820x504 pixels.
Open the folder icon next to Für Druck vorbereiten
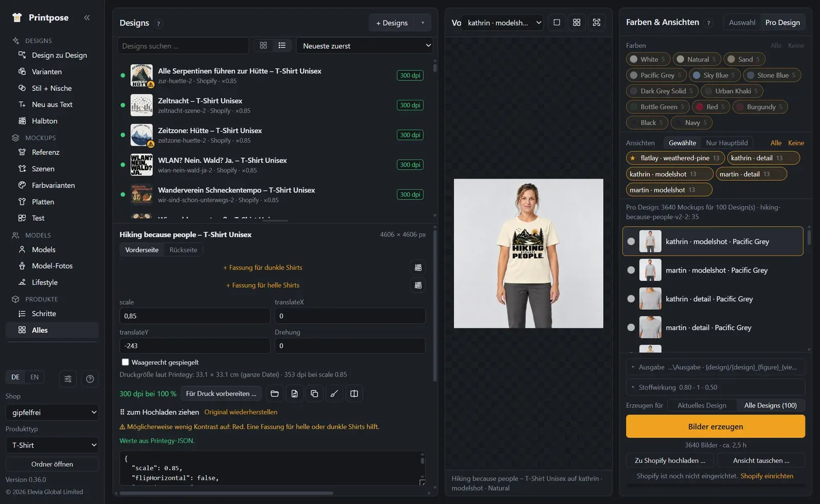pos(275,393)
